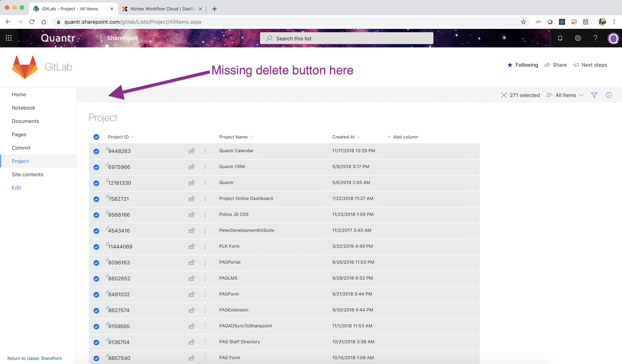Click the GitLab site logo
622x364 pixels.
(x=25, y=67)
